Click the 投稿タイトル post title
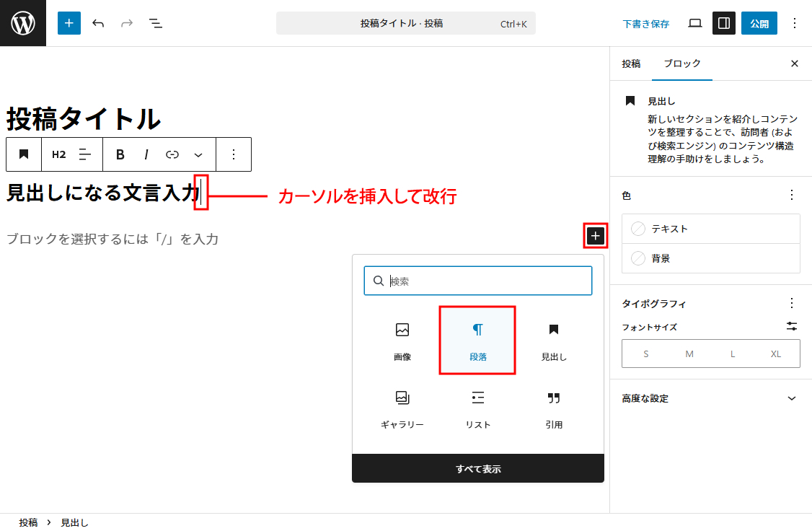The image size is (812, 531). click(84, 118)
